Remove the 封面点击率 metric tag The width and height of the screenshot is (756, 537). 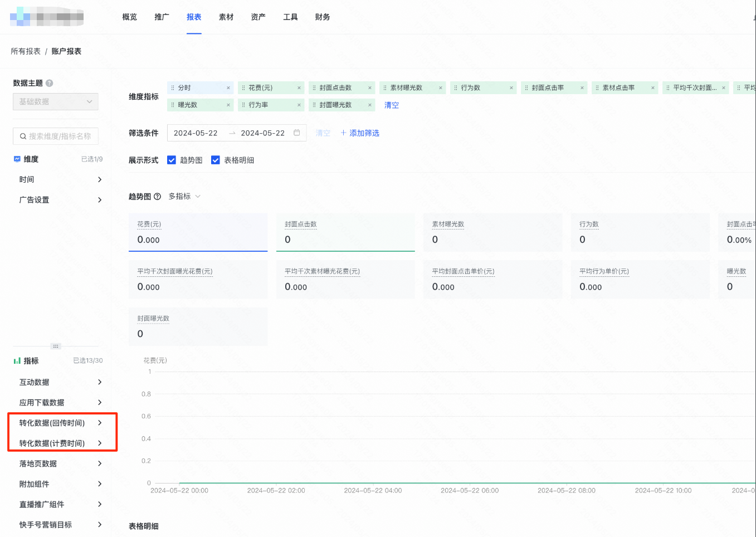tap(582, 88)
